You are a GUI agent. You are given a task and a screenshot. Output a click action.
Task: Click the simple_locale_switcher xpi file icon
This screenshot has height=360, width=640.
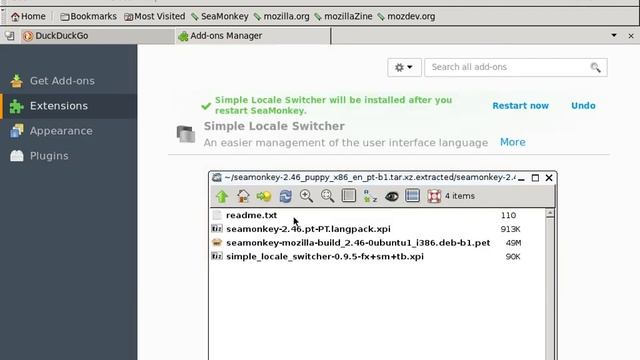217,256
